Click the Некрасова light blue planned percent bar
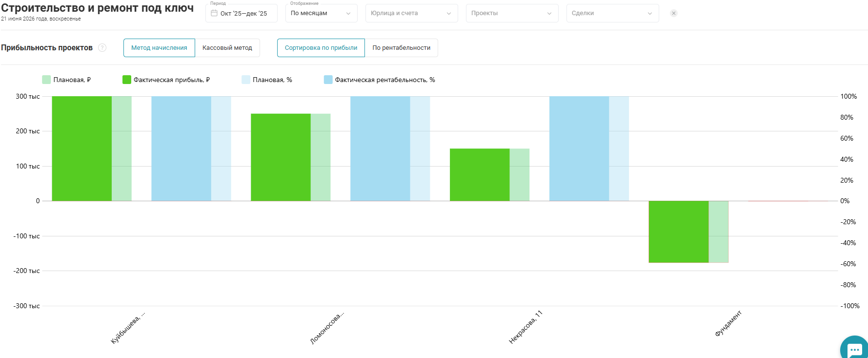 point(619,148)
